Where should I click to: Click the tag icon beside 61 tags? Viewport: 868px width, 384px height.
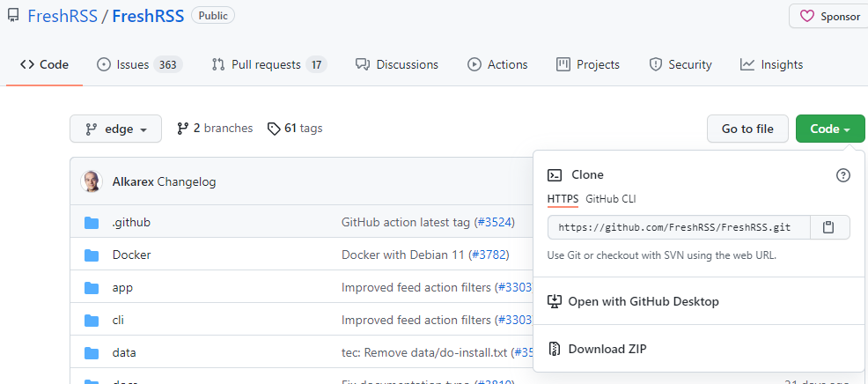274,129
